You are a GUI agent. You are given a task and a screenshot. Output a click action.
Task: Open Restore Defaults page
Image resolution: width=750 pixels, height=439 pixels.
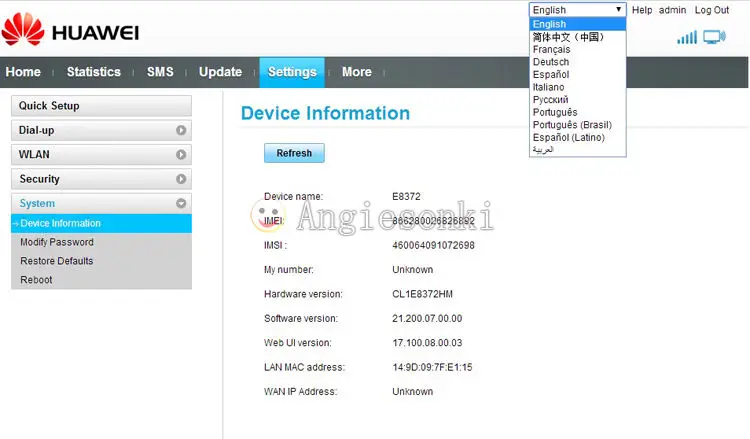click(x=57, y=261)
